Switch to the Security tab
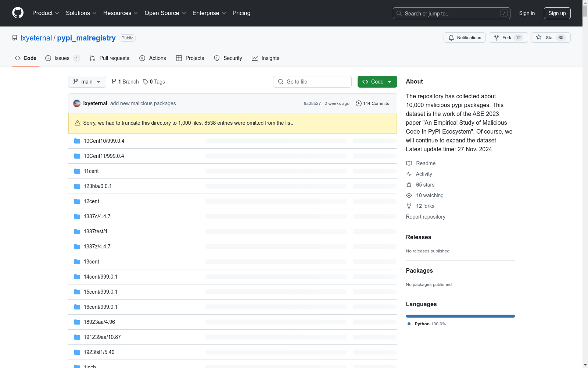This screenshot has width=588, height=368. pyautogui.click(x=228, y=58)
